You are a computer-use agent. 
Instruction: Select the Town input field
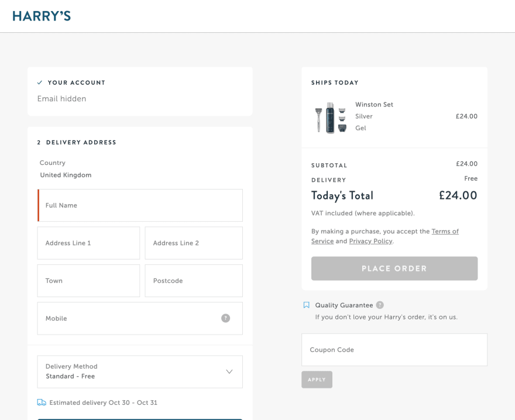click(89, 281)
